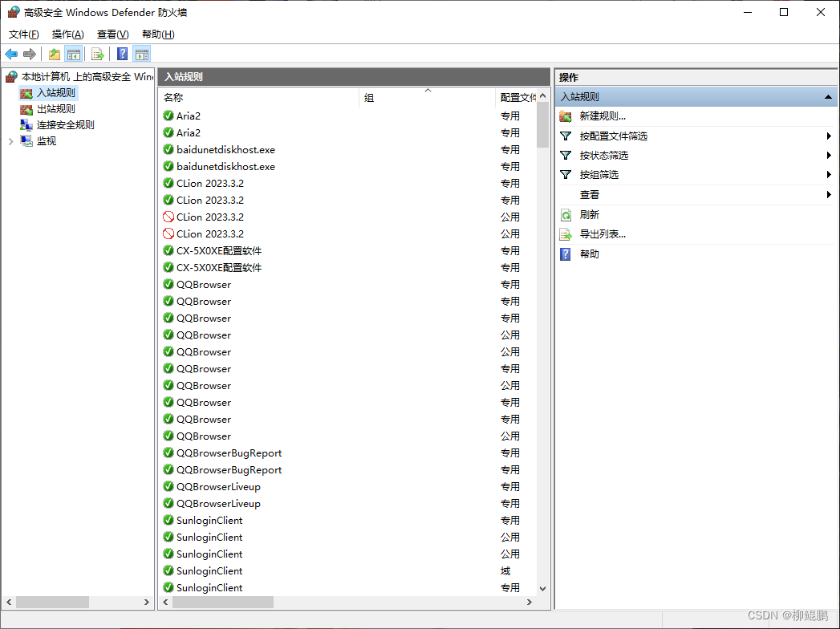Click red blocked icon of fourth CLion 2023.3.2 rule
Viewport: 840px width, 629px height.
168,233
